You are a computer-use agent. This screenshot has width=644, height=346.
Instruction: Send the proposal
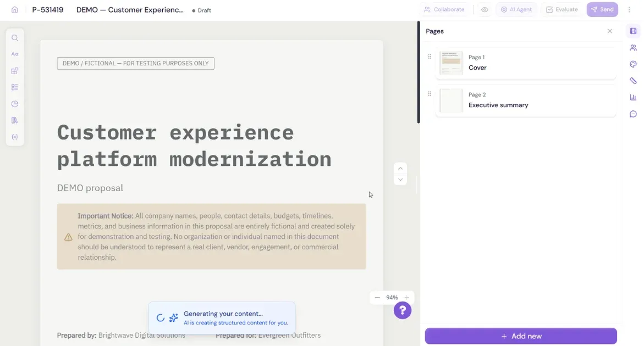[602, 9]
